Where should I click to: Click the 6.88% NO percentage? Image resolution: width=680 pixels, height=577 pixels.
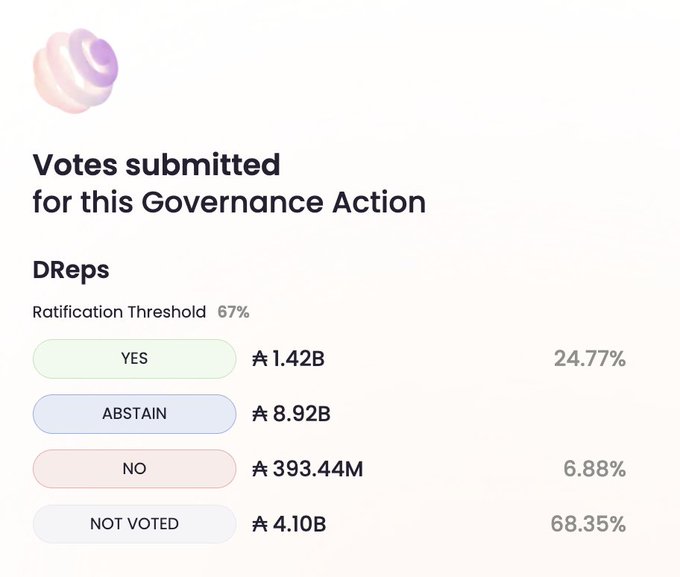click(596, 469)
